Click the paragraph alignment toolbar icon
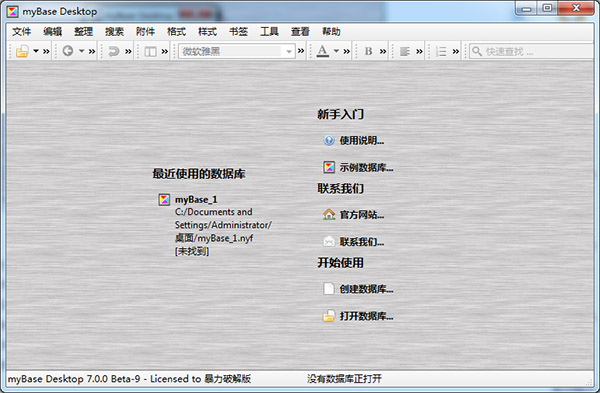This screenshot has width=600, height=393. tap(404, 51)
